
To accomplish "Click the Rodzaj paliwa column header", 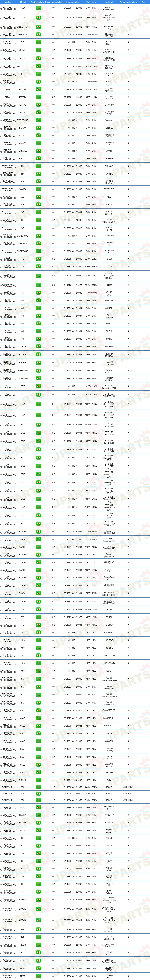I will (x=37, y=2).
